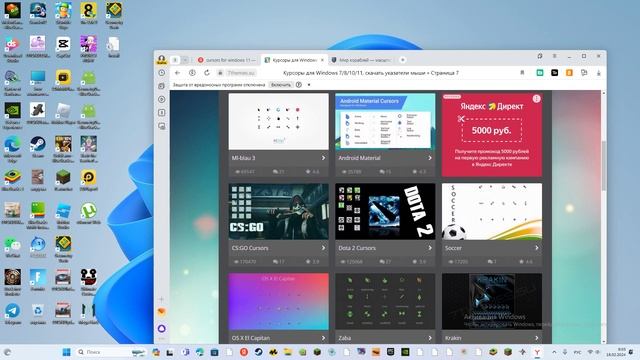
Task: Go back with the browser back arrow
Action: click(x=177, y=73)
